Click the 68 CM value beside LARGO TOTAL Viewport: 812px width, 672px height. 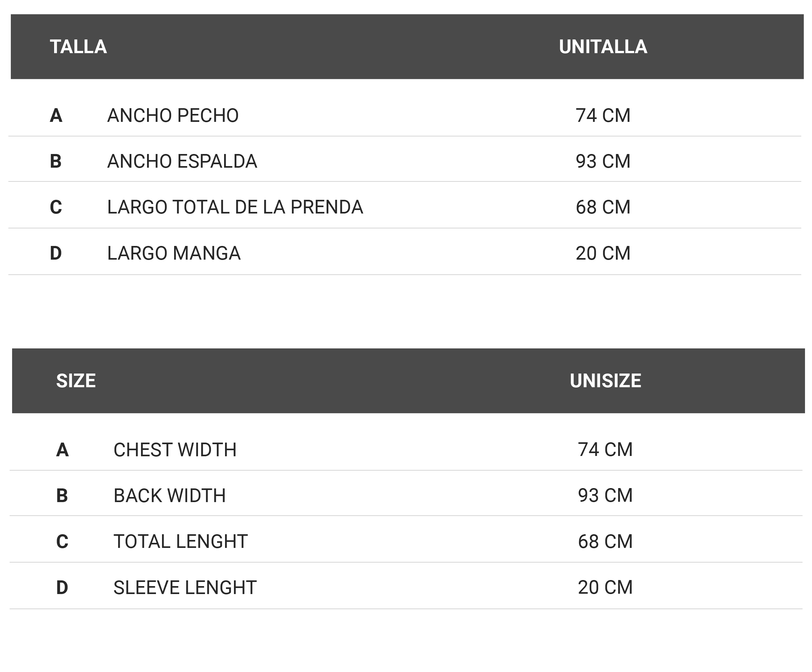pos(603,207)
